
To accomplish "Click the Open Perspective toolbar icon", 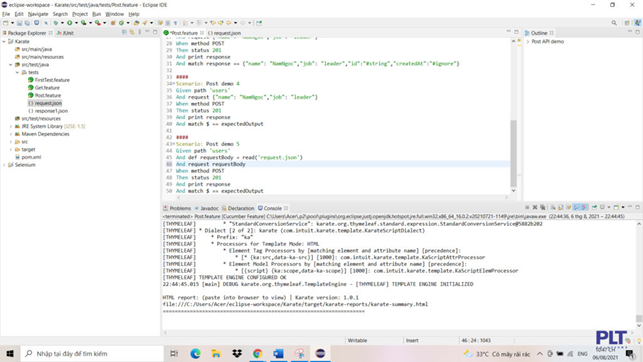I will pyautogui.click(x=627, y=23).
